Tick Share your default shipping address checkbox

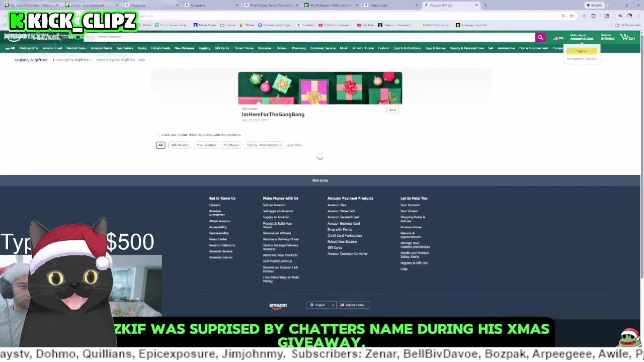[158, 135]
